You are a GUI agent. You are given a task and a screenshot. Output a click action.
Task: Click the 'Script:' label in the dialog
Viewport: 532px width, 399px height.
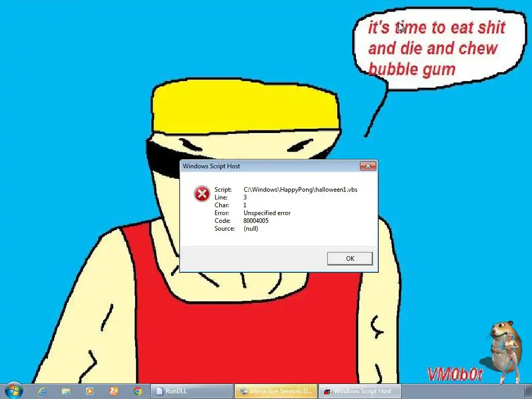pos(223,190)
